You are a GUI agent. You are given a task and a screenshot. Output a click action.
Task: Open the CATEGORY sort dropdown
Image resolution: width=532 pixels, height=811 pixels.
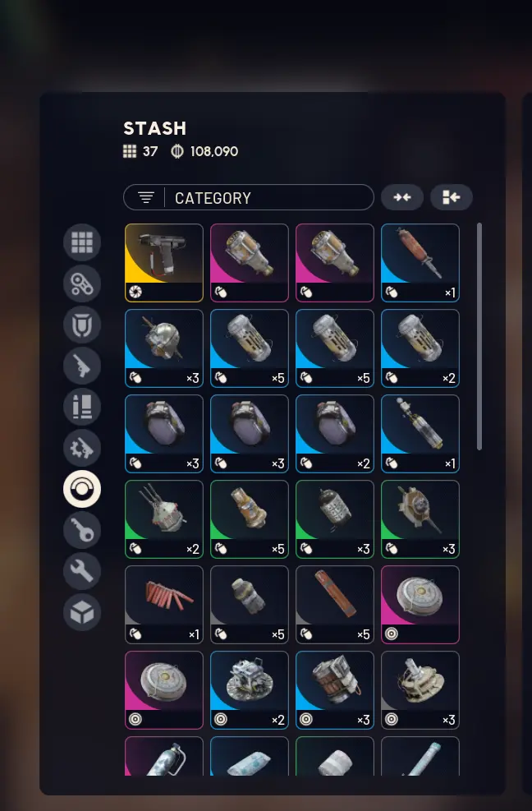249,197
